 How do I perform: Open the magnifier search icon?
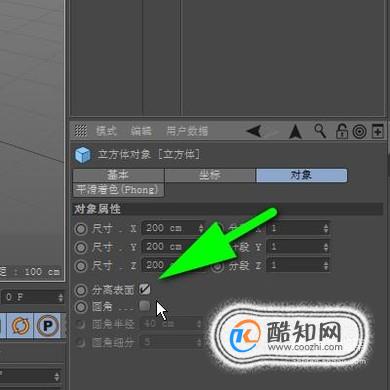click(320, 131)
